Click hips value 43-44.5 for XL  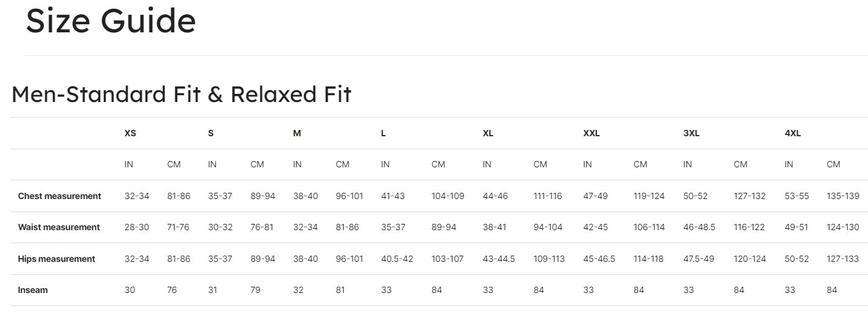(x=499, y=259)
